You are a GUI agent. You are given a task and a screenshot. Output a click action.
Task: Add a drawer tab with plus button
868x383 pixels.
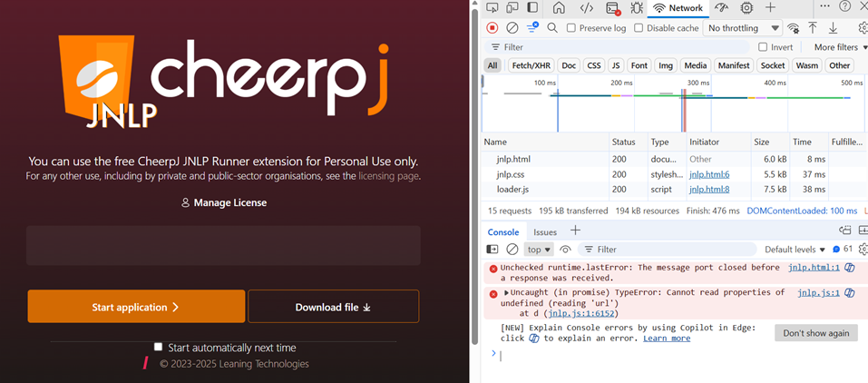click(575, 230)
